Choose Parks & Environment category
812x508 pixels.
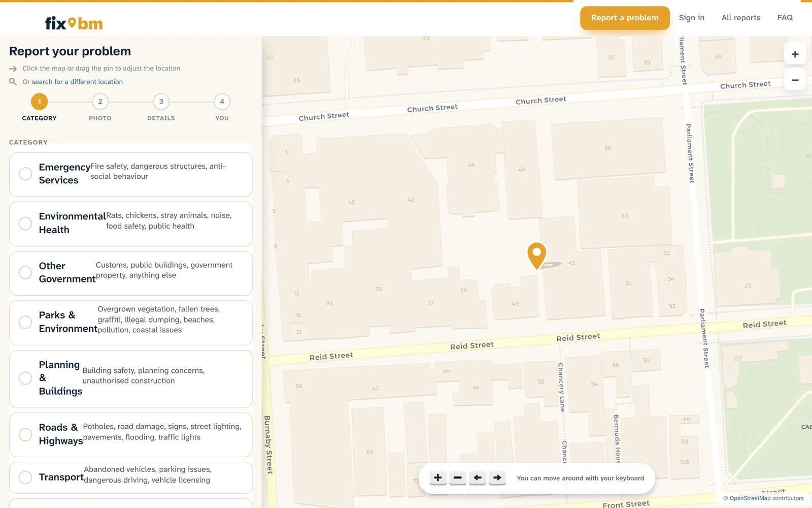[130, 323]
